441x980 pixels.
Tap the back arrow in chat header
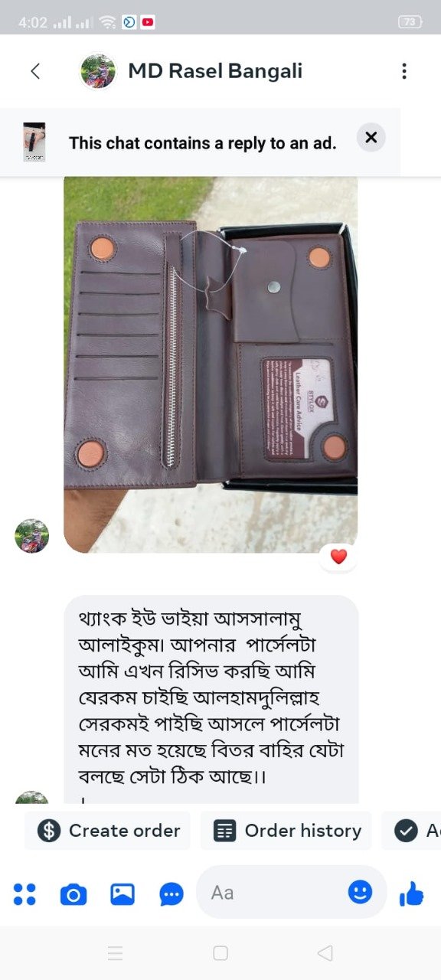click(x=34, y=71)
